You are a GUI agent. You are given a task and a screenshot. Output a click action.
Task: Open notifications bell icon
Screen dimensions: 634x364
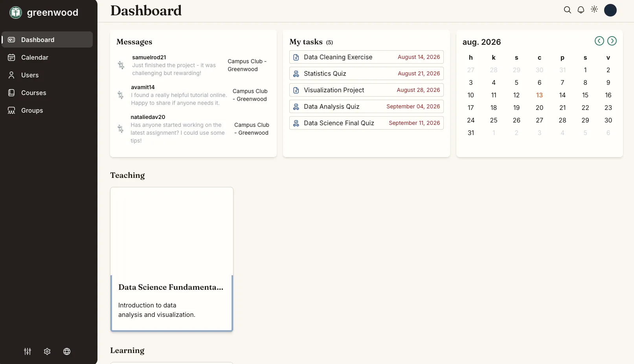tap(581, 10)
